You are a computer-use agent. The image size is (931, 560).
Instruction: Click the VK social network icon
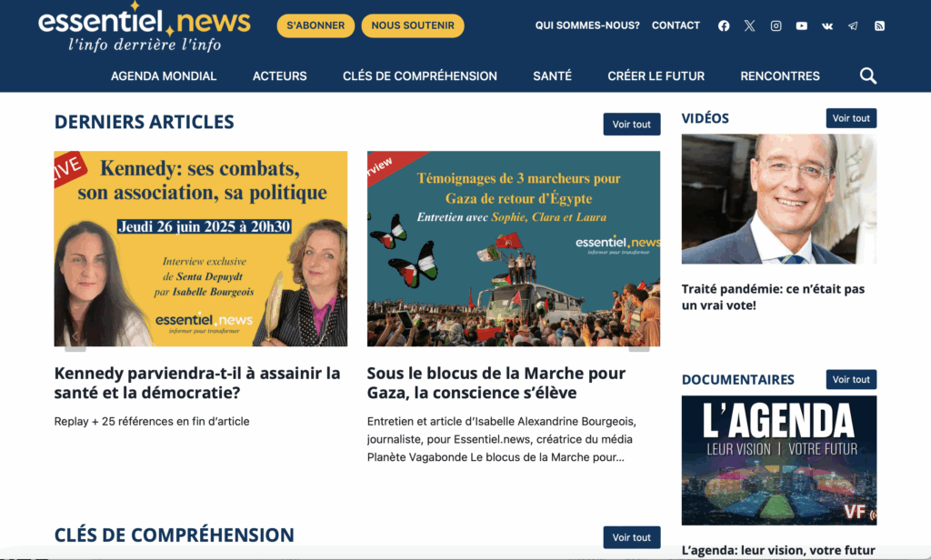(x=827, y=25)
